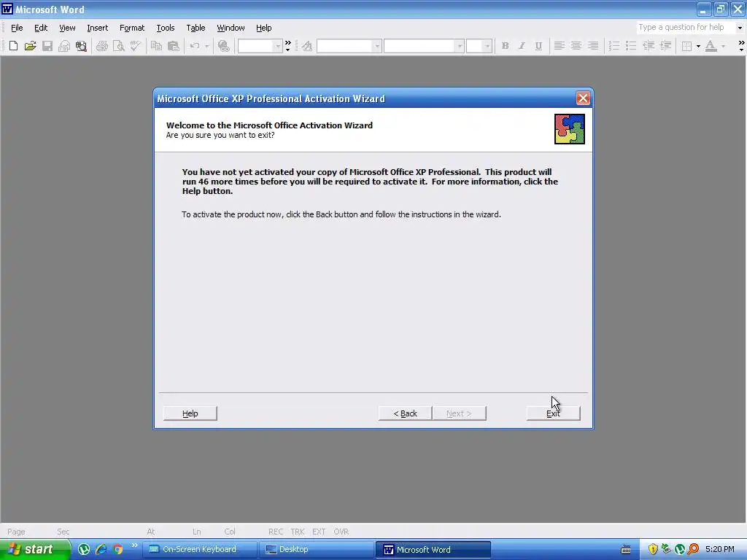Click the Copy toolbar icon
Screen dimensions: 747x560
coord(156,46)
